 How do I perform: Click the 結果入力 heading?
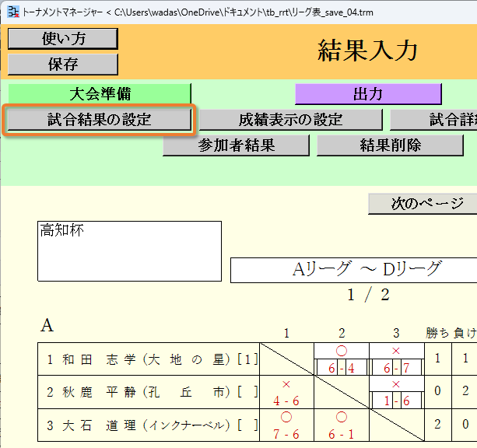pyautogui.click(x=367, y=51)
